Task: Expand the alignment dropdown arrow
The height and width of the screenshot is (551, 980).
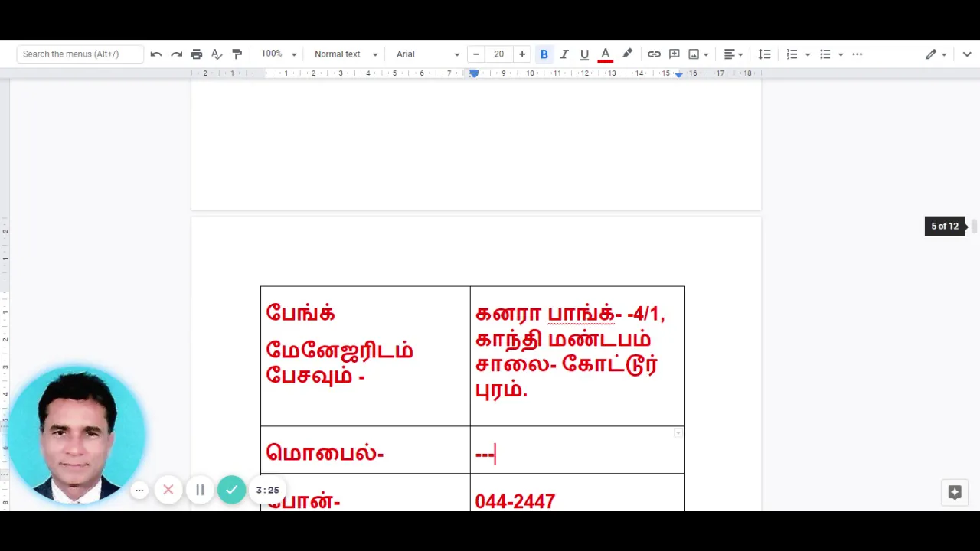Action: click(x=740, y=54)
